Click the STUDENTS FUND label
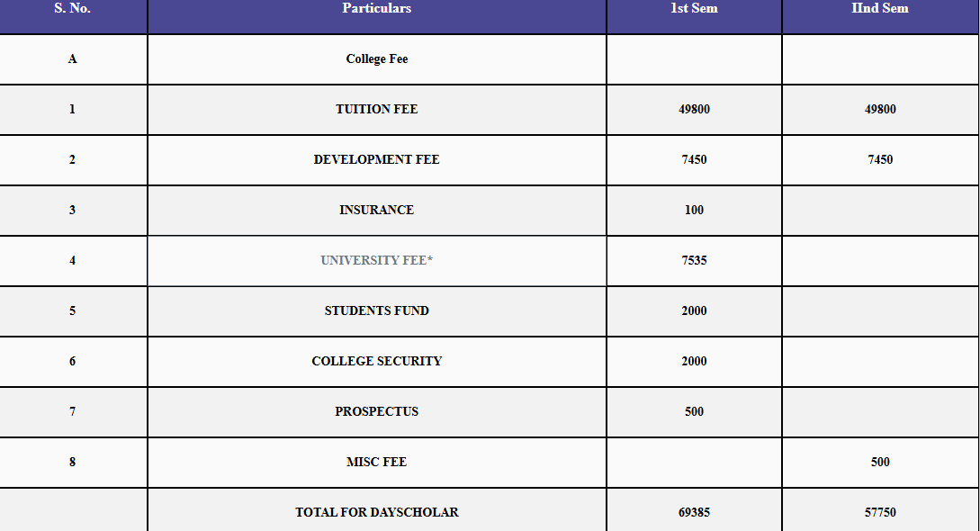 pos(376,311)
